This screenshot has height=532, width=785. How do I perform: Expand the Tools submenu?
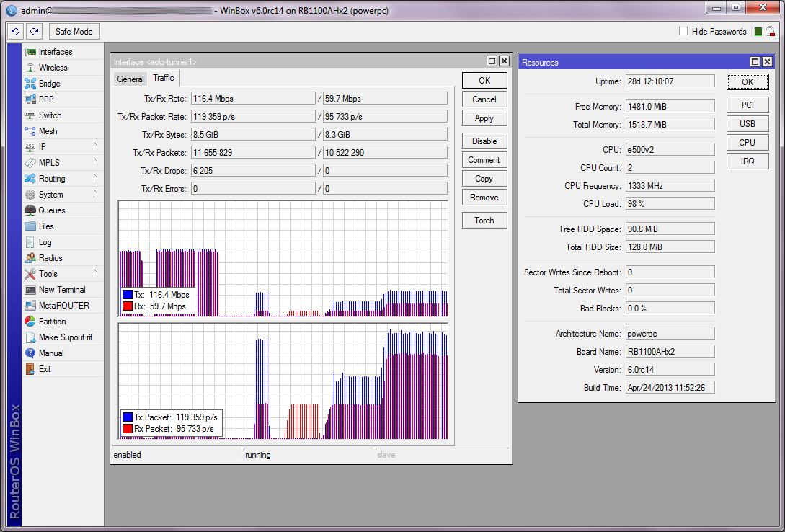94,273
